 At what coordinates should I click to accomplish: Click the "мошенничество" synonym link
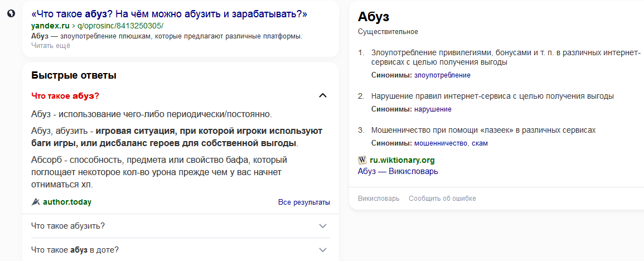(440, 143)
